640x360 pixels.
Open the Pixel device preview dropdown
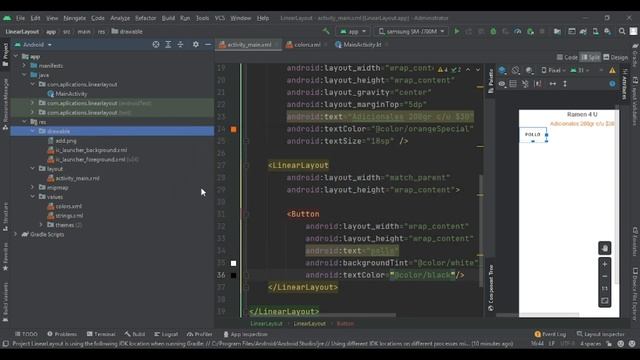click(x=553, y=70)
